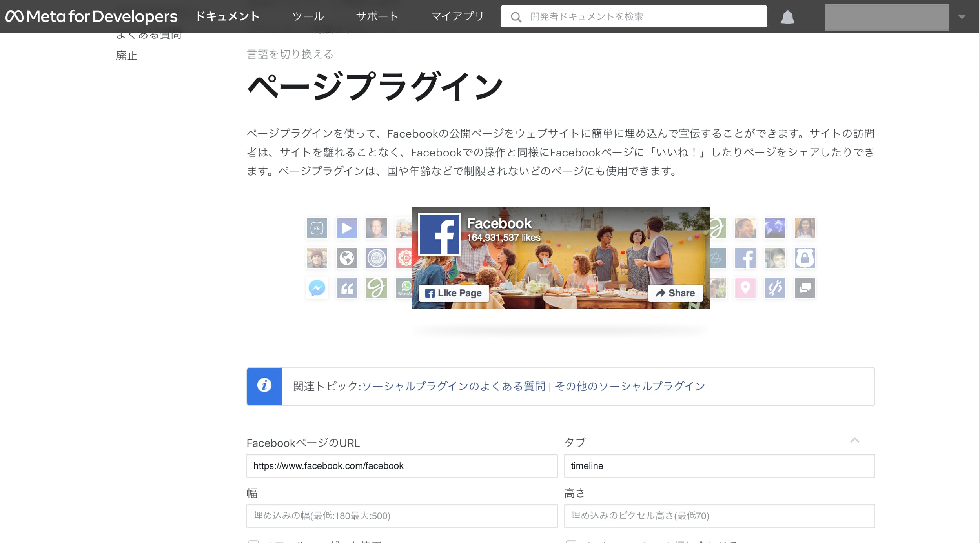Click the code wrench icon
The height and width of the screenshot is (543, 980).
[775, 288]
